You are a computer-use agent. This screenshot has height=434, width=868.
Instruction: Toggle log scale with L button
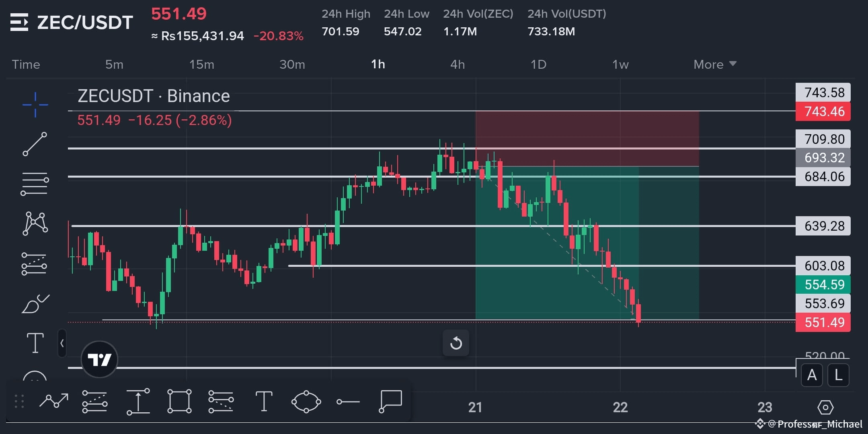click(x=838, y=375)
